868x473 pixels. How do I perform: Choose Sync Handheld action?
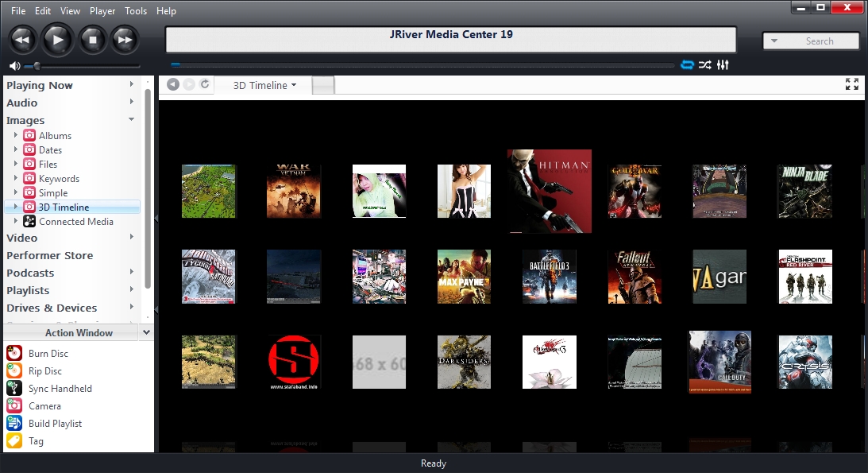[60, 389]
